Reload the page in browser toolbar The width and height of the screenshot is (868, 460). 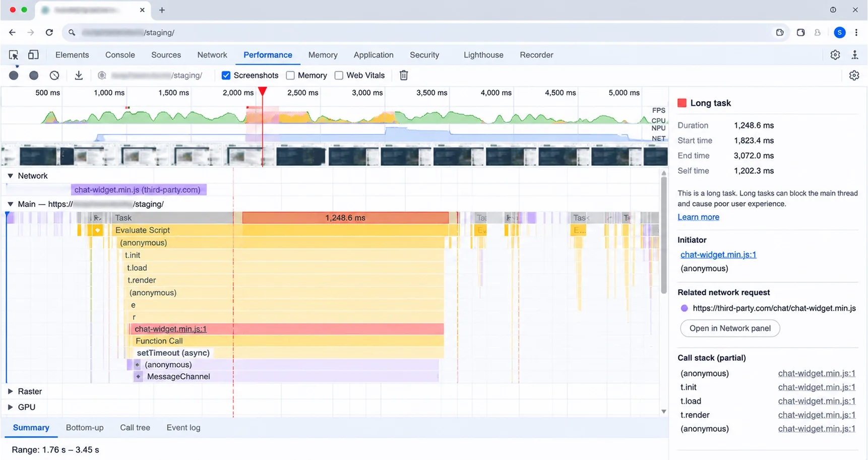tap(49, 32)
